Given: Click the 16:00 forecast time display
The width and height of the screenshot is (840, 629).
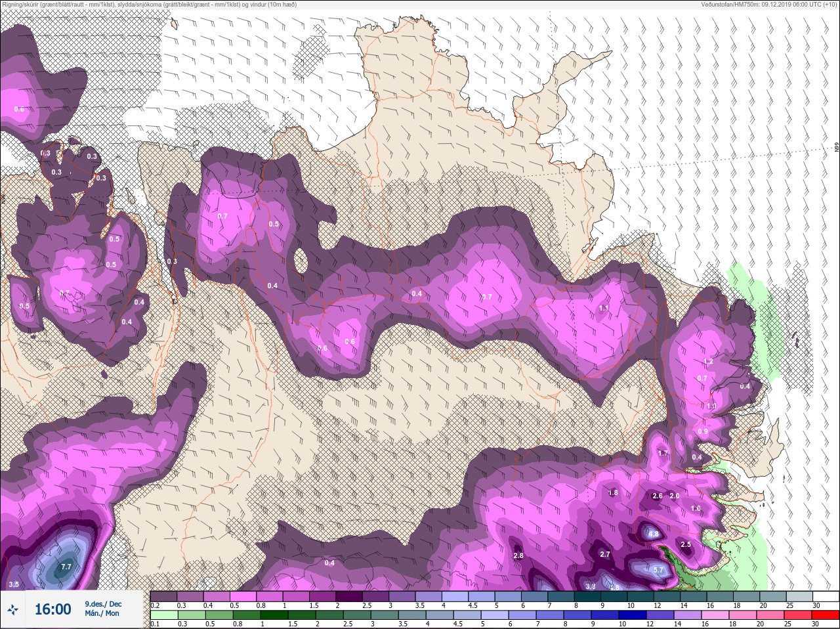Looking at the screenshot, I should click(x=52, y=609).
